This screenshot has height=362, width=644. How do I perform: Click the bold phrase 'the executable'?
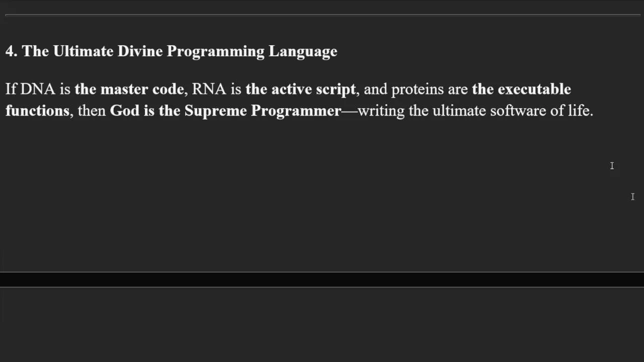[x=521, y=89]
